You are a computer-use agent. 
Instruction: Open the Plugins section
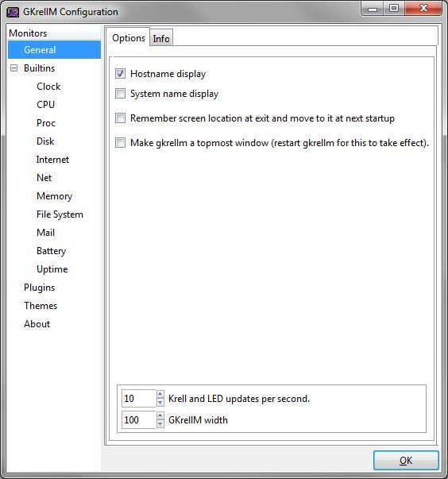tap(40, 288)
